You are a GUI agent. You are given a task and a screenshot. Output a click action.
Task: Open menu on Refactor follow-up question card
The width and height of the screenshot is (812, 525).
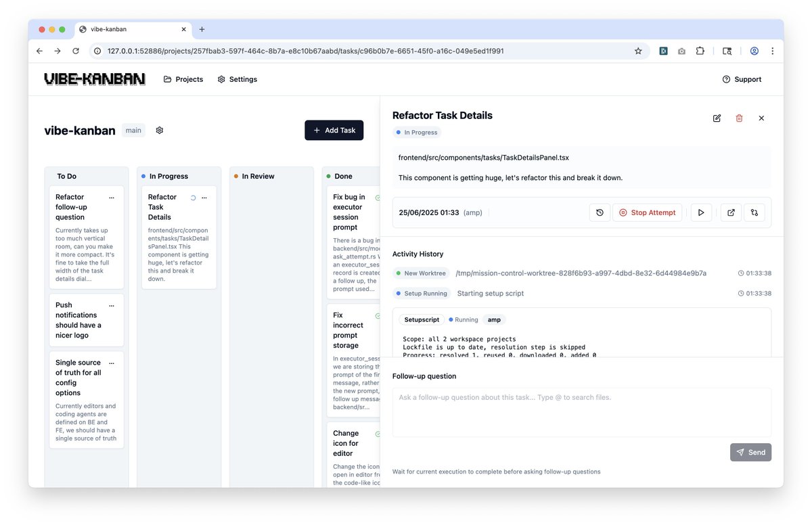pyautogui.click(x=112, y=198)
